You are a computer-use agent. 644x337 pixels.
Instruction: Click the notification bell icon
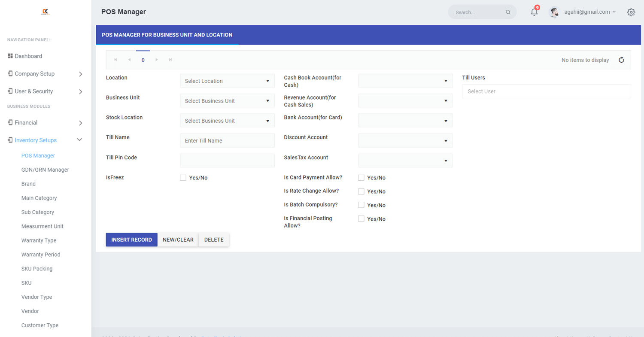click(534, 12)
